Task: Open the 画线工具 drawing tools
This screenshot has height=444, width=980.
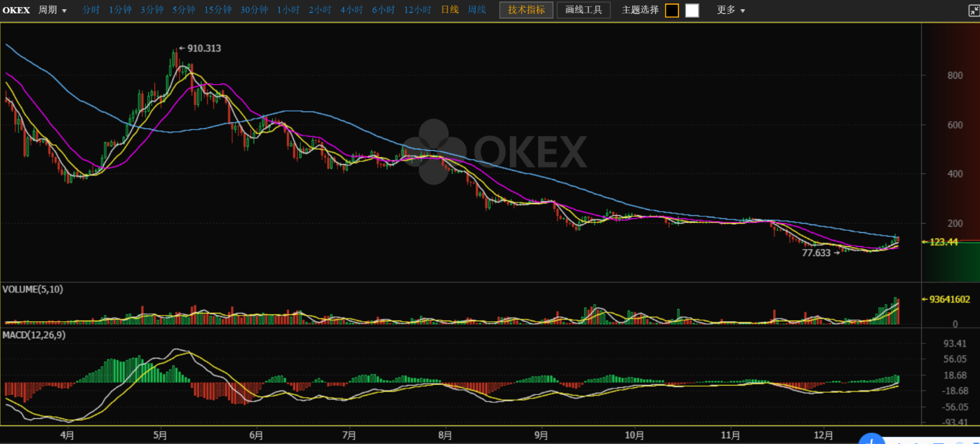Action: pos(584,10)
